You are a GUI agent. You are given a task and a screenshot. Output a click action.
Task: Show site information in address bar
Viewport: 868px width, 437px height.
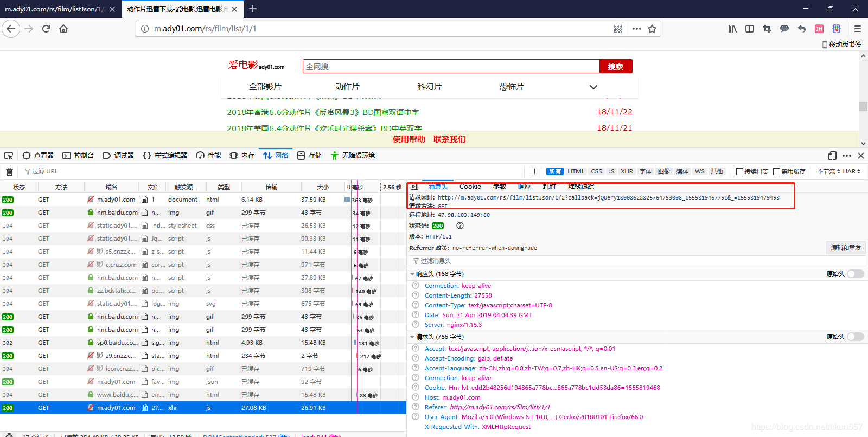[x=145, y=29]
